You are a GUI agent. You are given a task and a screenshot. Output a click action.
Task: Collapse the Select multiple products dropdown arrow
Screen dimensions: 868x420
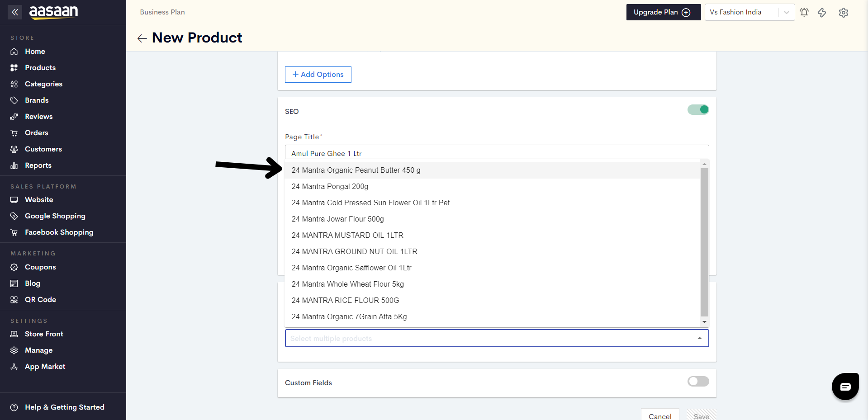point(700,338)
